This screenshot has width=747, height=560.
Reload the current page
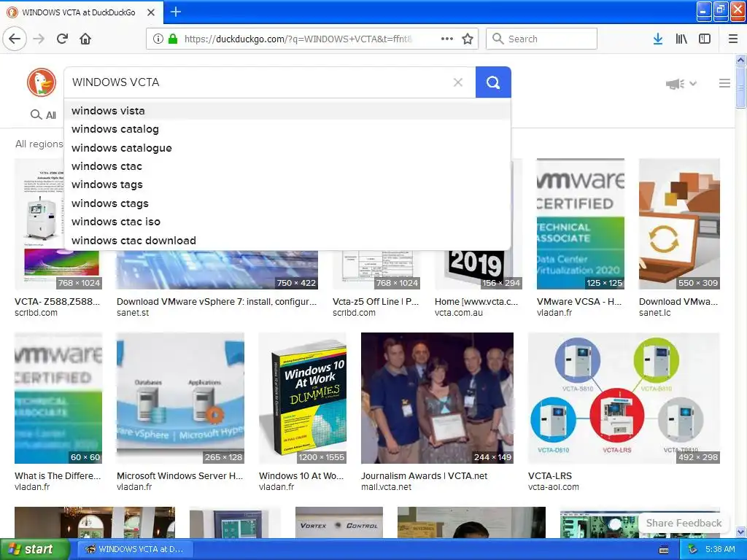[x=62, y=39]
